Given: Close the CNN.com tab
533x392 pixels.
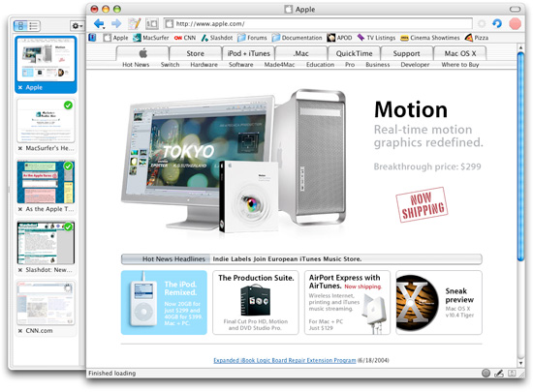Looking at the screenshot, I should click(x=20, y=331).
